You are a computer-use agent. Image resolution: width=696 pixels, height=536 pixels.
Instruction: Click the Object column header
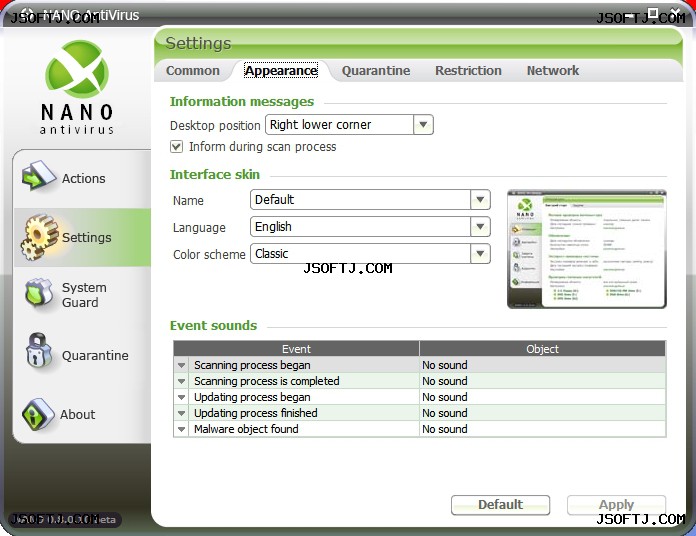(542, 349)
